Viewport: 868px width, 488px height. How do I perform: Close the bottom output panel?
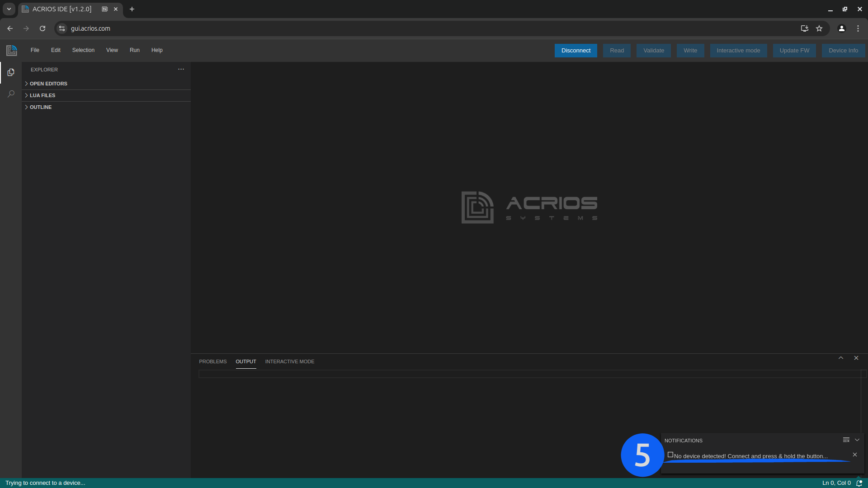(856, 358)
